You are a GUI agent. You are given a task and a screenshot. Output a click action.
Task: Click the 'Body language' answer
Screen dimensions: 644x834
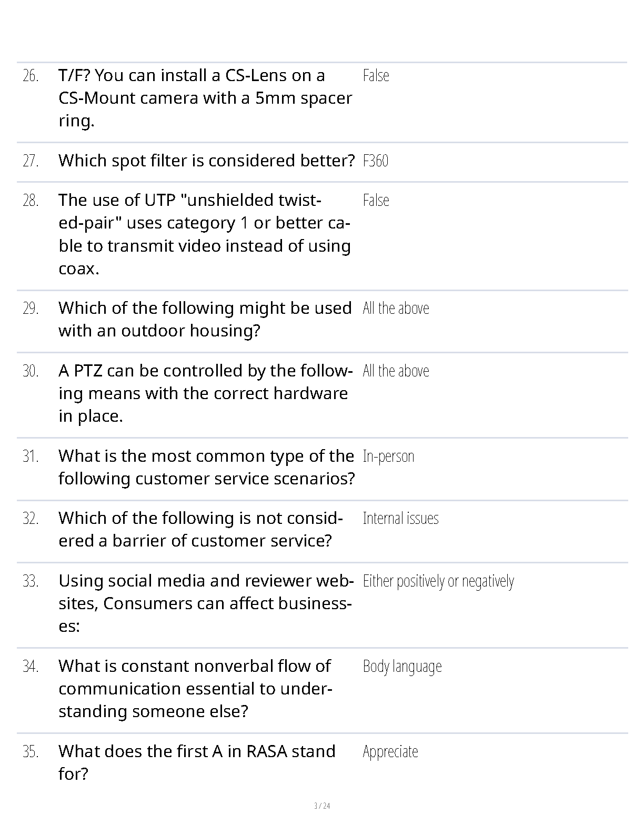click(402, 667)
